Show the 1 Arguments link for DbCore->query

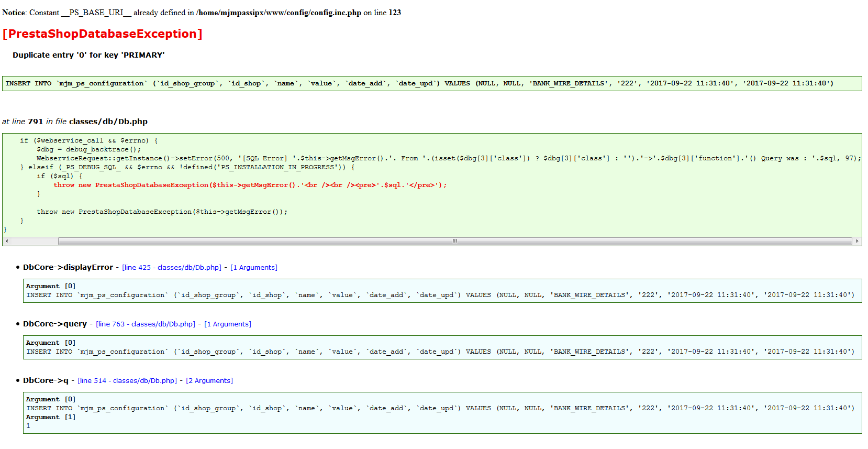[228, 324]
